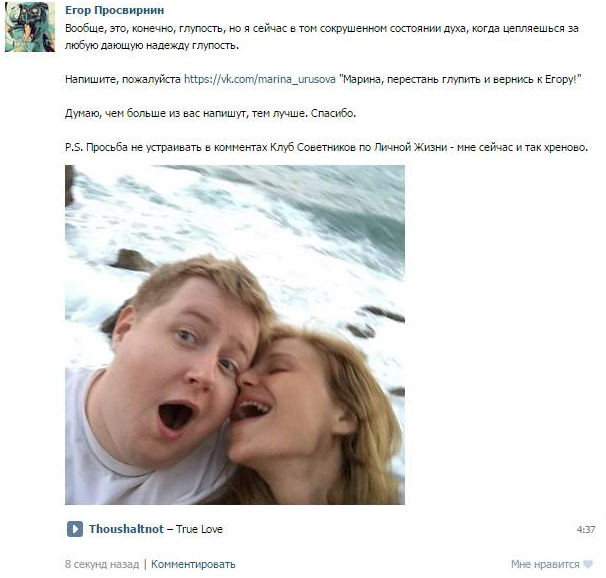Click the Комментировать link
This screenshot has width=606, height=578.
point(193,564)
